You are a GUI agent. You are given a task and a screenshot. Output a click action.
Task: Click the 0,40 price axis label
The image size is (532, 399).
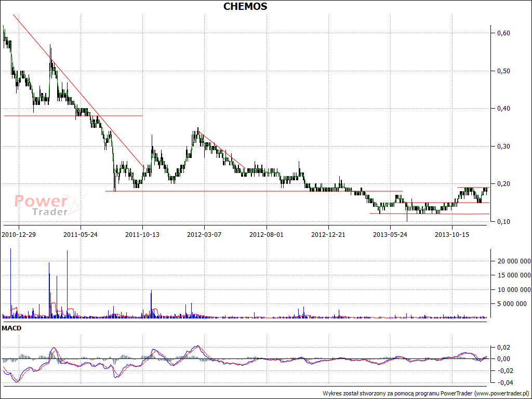click(x=503, y=109)
